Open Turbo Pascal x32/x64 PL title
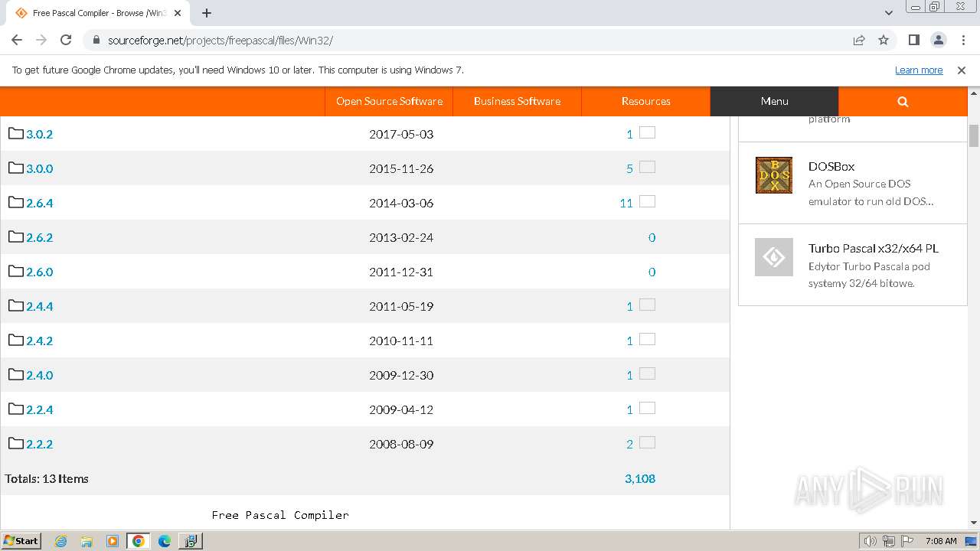This screenshot has height=551, width=980. coord(874,248)
